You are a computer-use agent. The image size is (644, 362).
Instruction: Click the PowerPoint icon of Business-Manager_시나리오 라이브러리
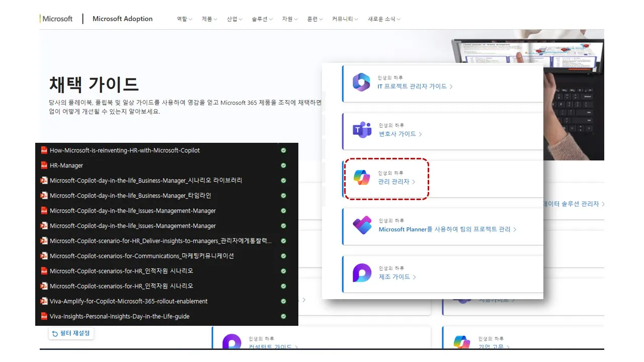[44, 180]
